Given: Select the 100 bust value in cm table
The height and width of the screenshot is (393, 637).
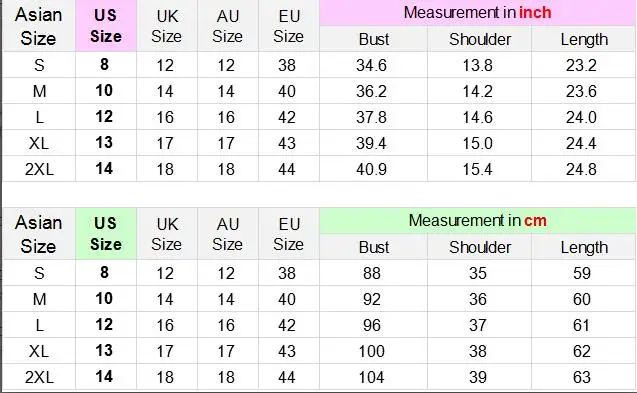Looking at the screenshot, I should 371,351.
